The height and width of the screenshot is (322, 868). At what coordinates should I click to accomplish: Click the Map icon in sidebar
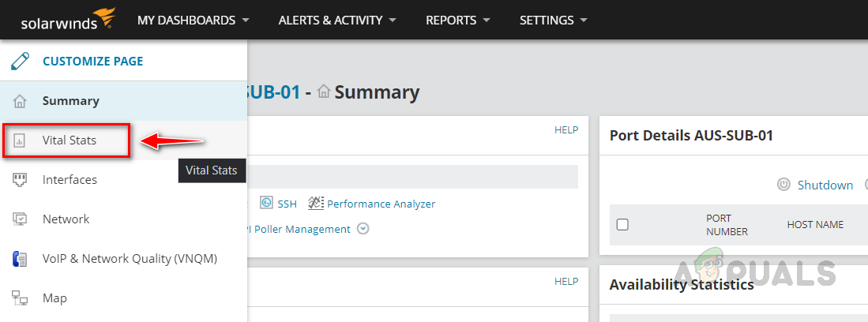pos(21,298)
